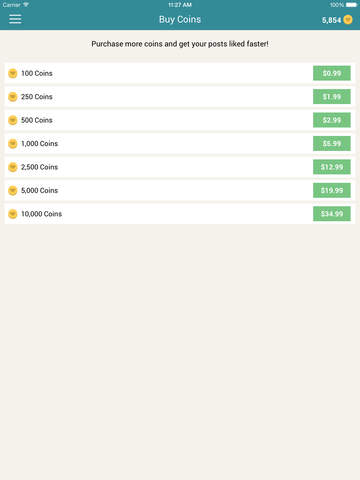Viewport: 360px width, 480px height.
Task: Tap the coin balance heart icon
Action: [x=348, y=20]
